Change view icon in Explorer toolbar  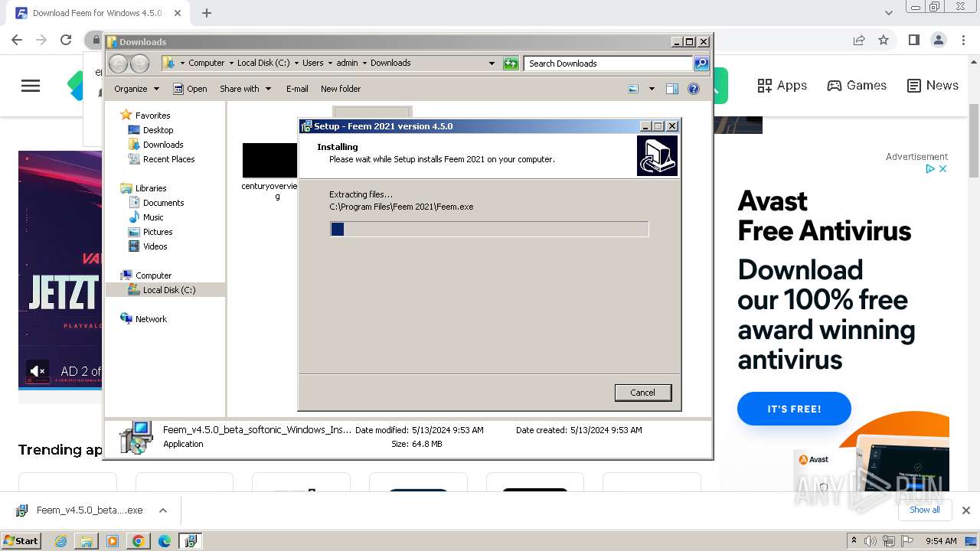click(633, 89)
